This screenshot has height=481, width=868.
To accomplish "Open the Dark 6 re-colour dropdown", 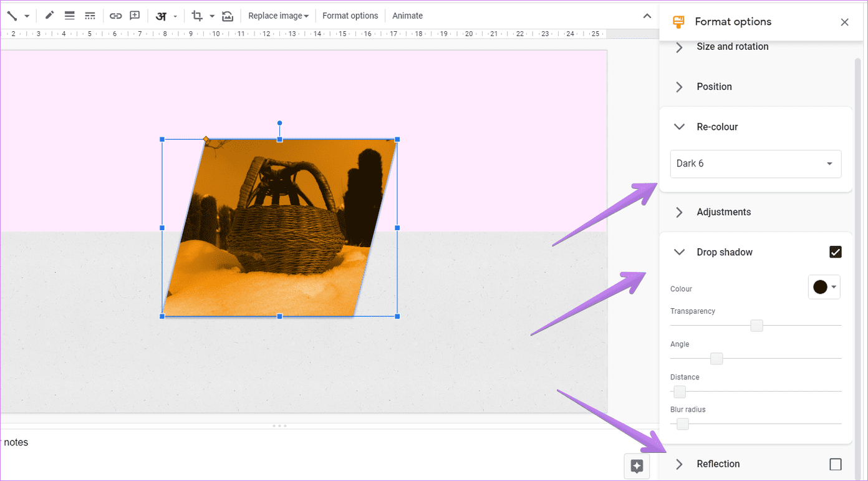I will click(x=756, y=163).
